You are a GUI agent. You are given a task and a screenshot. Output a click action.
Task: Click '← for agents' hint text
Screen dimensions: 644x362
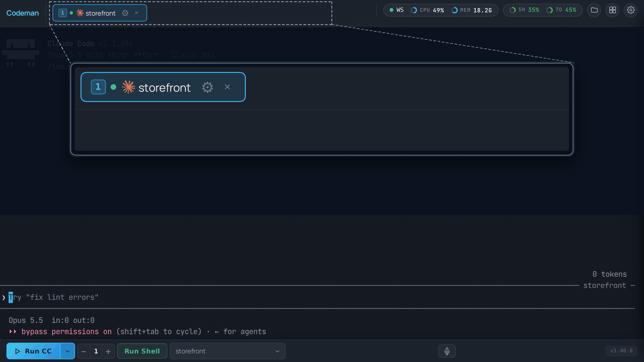click(x=240, y=331)
